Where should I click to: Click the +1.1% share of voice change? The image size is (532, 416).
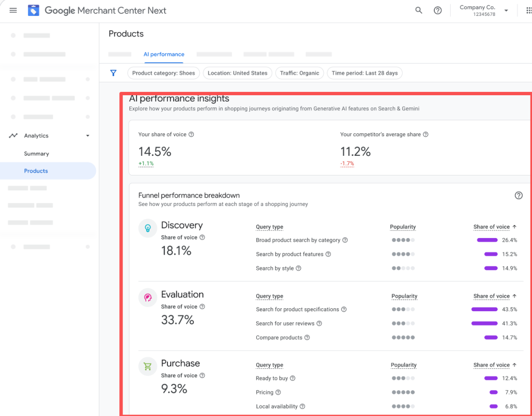click(x=146, y=164)
